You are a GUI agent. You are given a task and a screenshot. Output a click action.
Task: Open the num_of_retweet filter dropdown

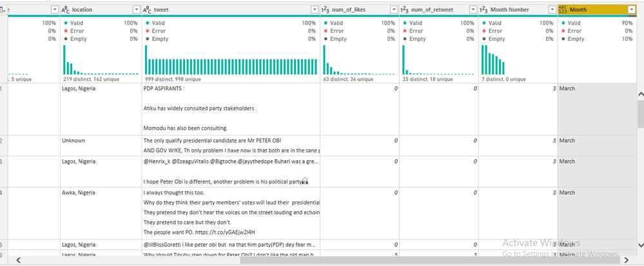[473, 10]
